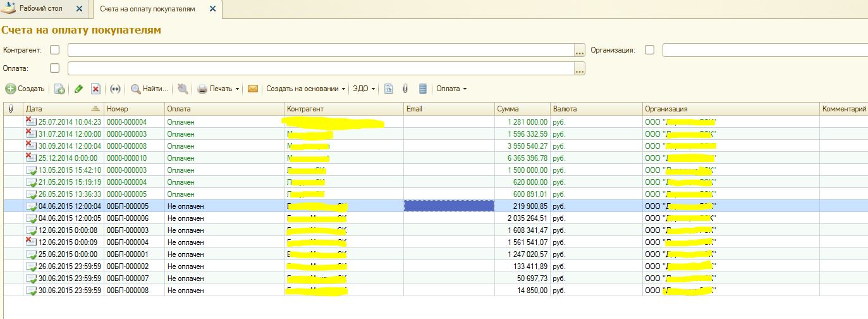Image resolution: width=868 pixels, height=319 pixels.
Task: Click the paperclip column header icon
Action: point(11,109)
